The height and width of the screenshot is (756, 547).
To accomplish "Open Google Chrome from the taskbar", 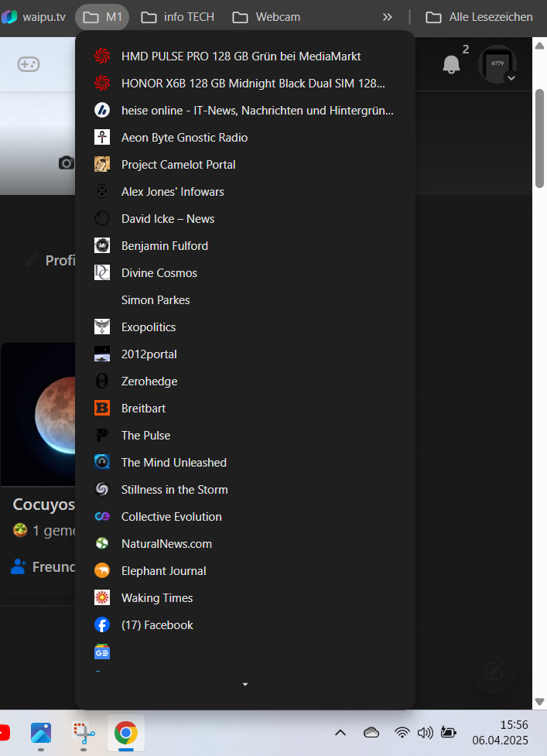I will pos(126,734).
